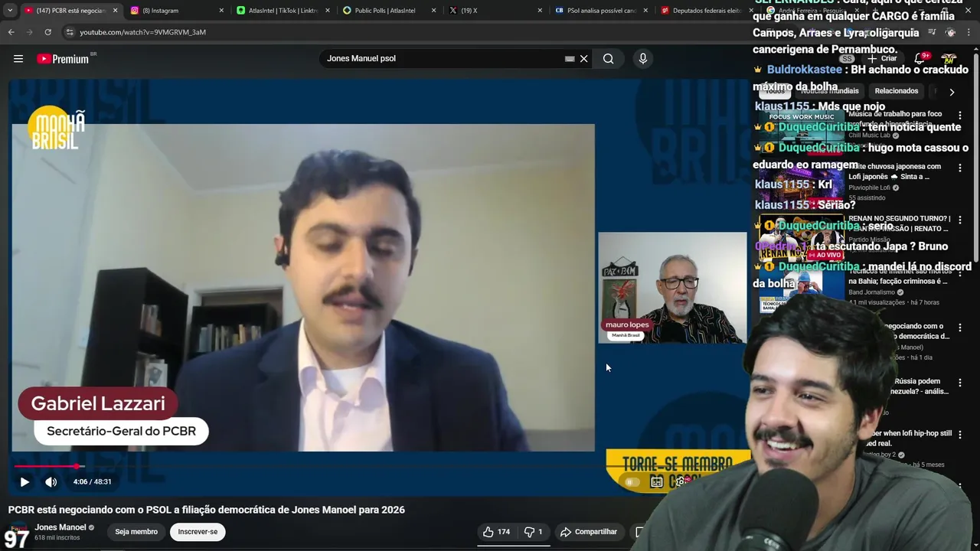Image resolution: width=980 pixels, height=551 pixels.
Task: Reload the page with refresh icon
Action: (x=47, y=32)
